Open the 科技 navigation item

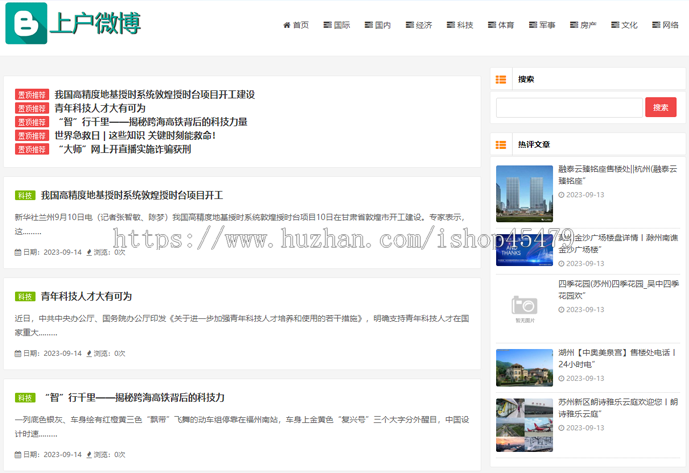[460, 25]
